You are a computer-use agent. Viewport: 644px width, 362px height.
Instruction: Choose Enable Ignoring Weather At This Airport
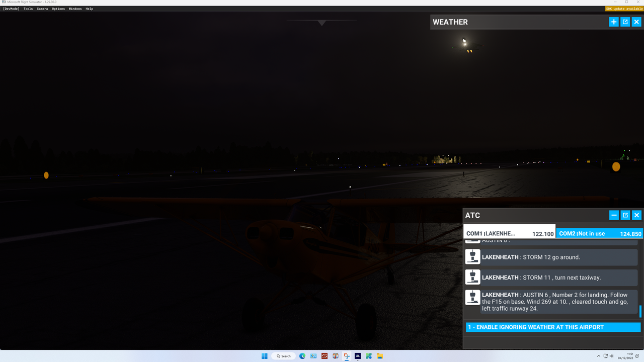[553, 327]
